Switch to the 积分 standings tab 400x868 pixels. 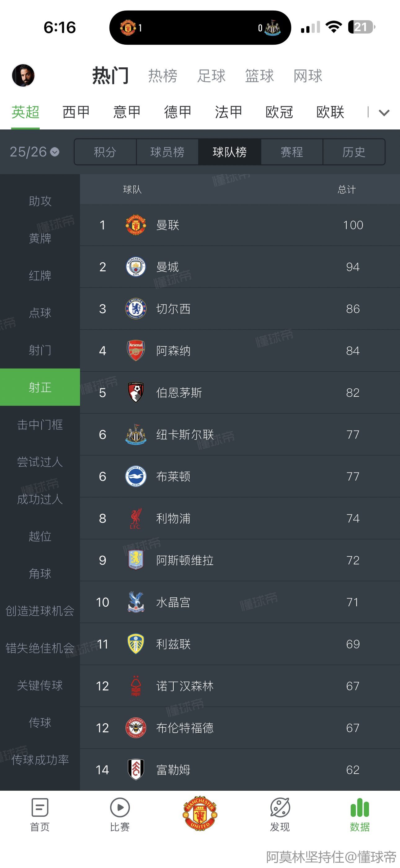[x=105, y=152]
